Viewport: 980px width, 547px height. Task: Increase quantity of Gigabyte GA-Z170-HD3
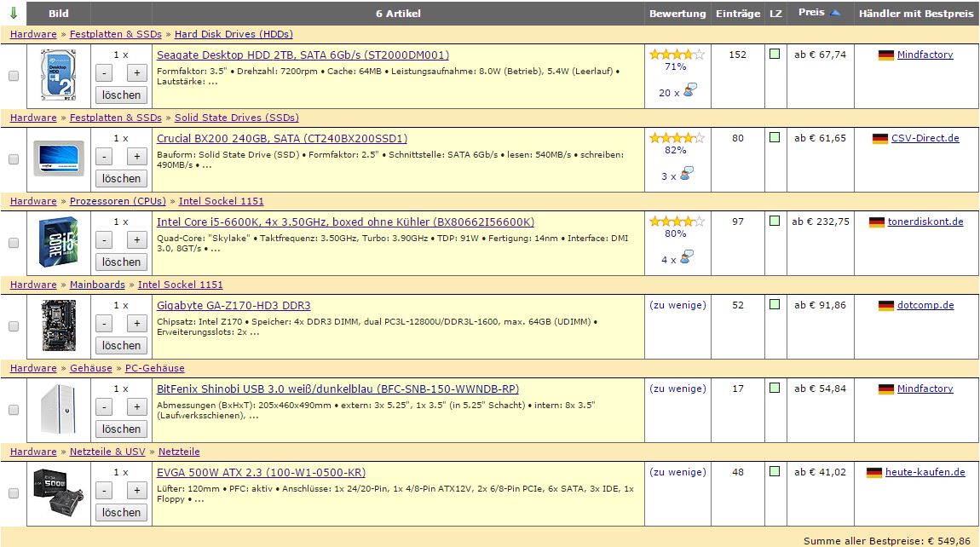click(137, 323)
